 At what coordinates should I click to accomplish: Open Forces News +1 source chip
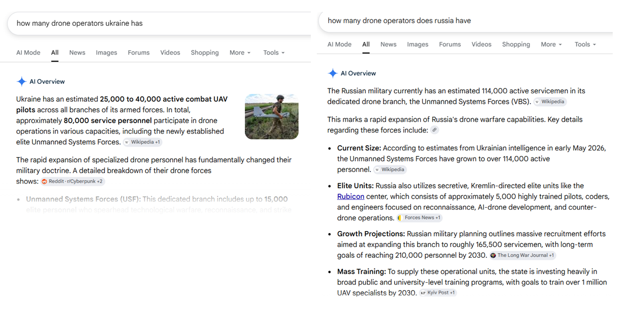[x=419, y=218]
